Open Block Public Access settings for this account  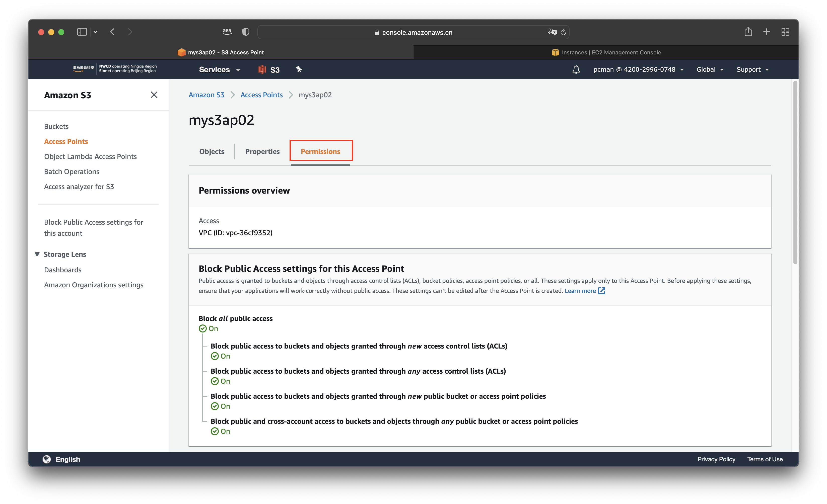pyautogui.click(x=94, y=228)
